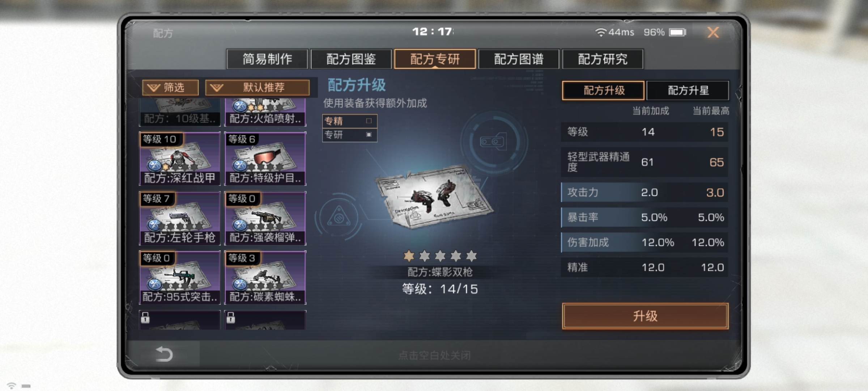Select the 95式突击 recipe card
Viewport: 868px width, 391px height.
[x=180, y=277]
